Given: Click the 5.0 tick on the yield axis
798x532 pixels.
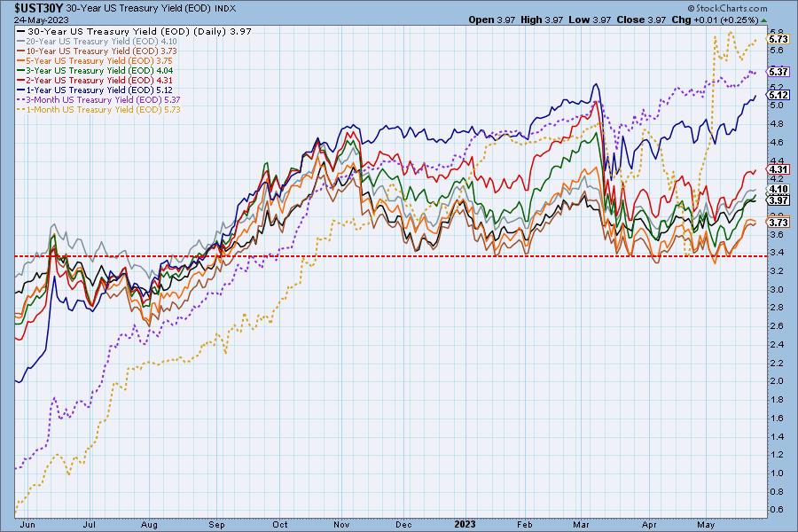Looking at the screenshot, I should point(777,106).
